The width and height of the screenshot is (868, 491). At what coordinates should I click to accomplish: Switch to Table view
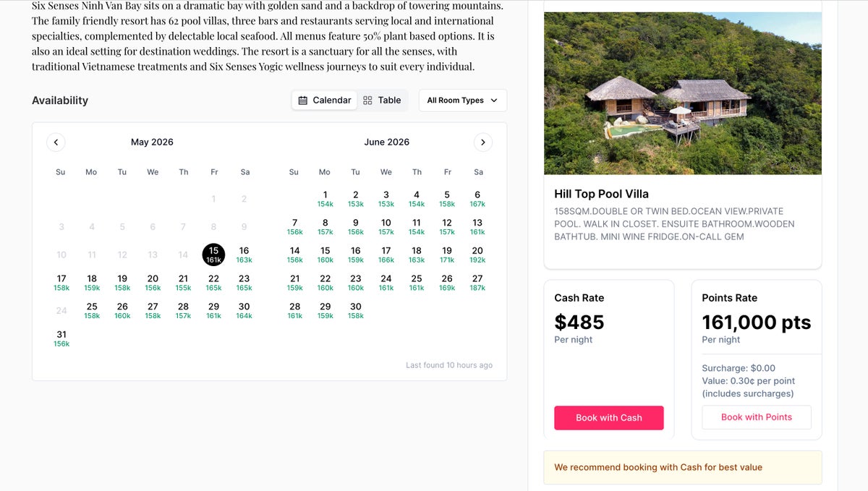click(x=382, y=101)
